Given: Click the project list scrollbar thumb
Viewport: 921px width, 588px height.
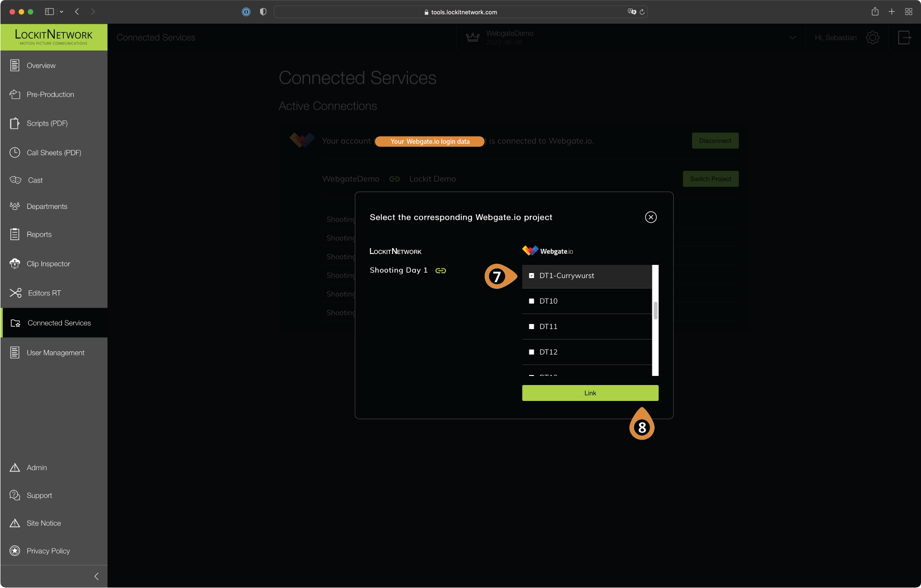Looking at the screenshot, I should click(x=655, y=311).
